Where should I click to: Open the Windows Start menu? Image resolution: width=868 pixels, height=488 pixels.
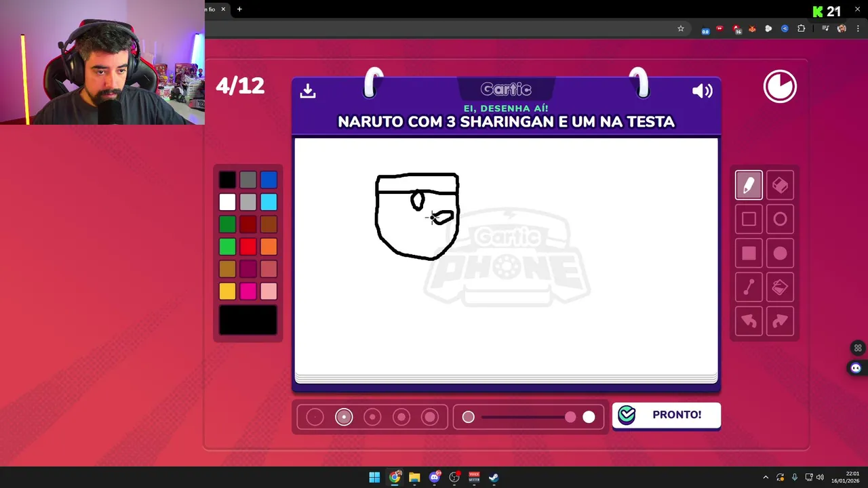pos(374,477)
